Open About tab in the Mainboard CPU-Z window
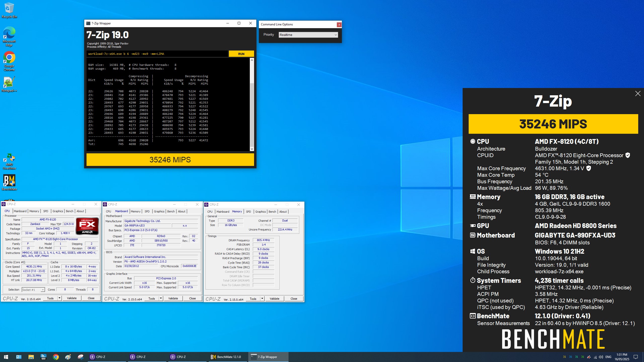This screenshot has width=644, height=362. 182,211
